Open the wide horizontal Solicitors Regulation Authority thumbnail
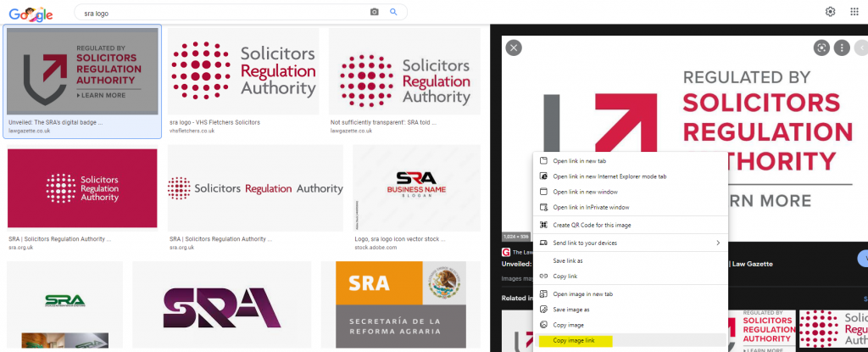This screenshot has width=868, height=352. [255, 188]
